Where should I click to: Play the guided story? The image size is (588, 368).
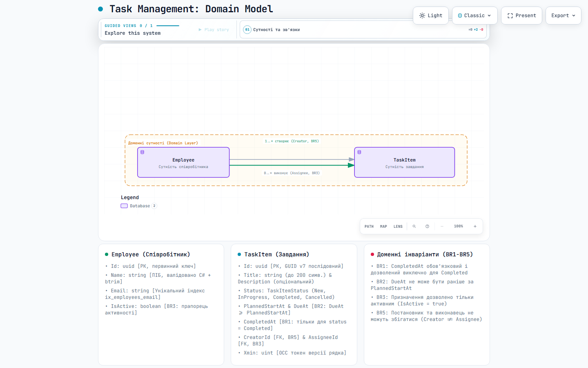click(x=214, y=30)
